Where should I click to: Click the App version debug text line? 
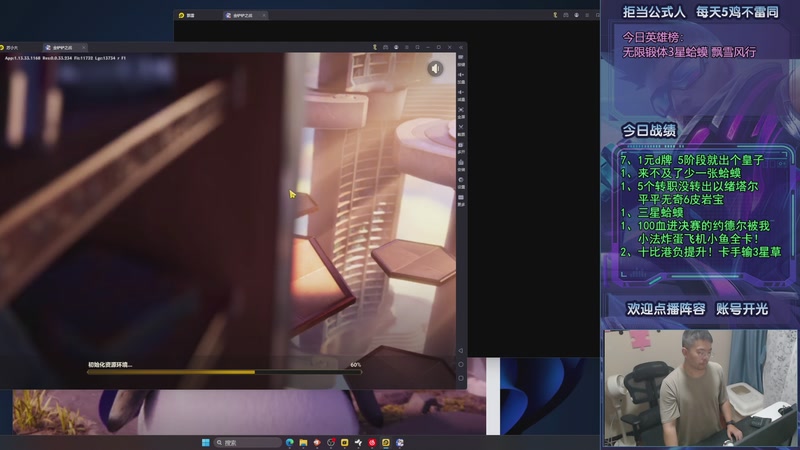click(x=65, y=58)
